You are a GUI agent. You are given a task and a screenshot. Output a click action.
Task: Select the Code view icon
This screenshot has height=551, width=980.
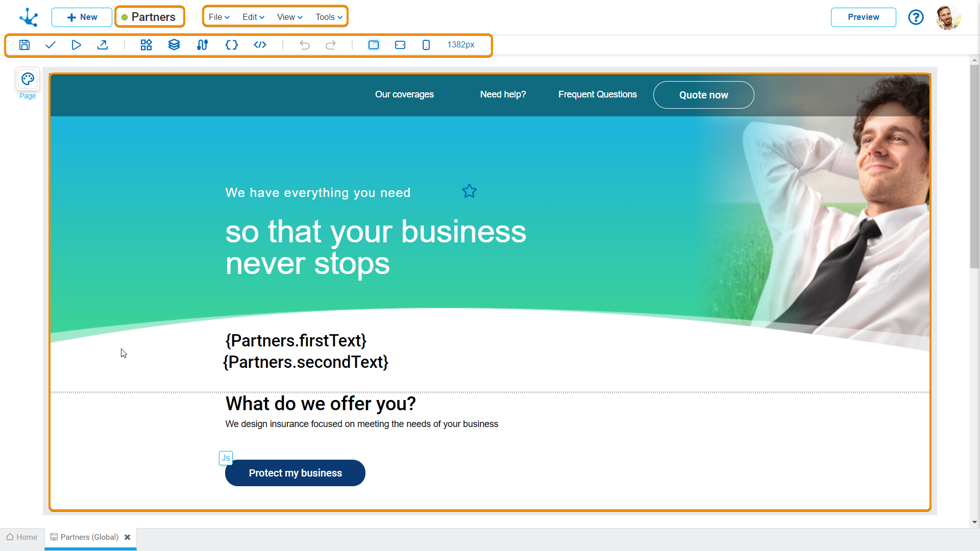point(259,44)
